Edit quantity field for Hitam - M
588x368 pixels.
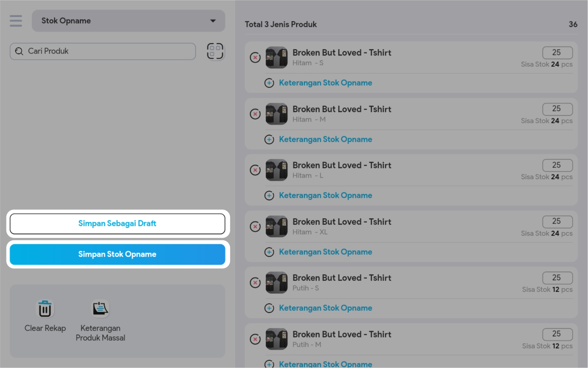[557, 109]
